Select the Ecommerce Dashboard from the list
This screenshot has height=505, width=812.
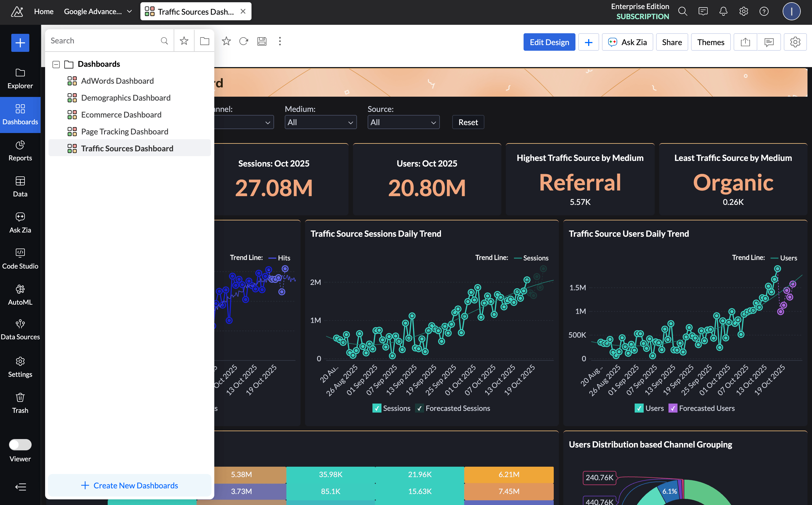121,114
